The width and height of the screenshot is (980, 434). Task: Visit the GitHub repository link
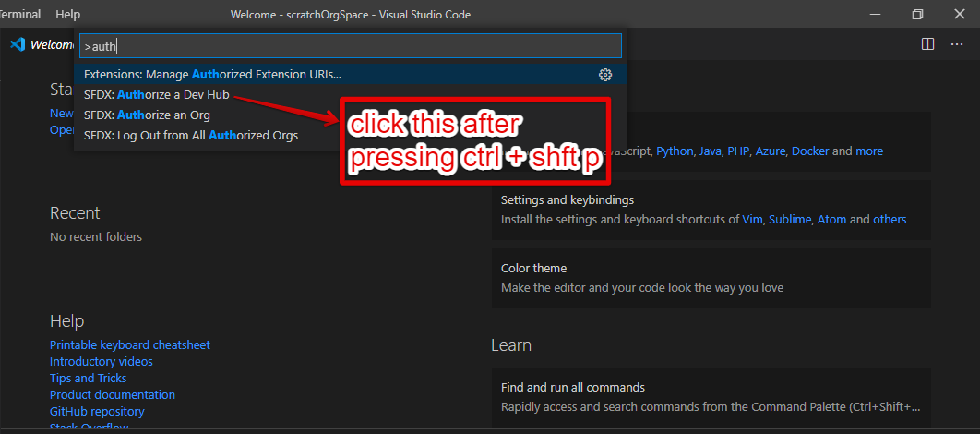97,412
